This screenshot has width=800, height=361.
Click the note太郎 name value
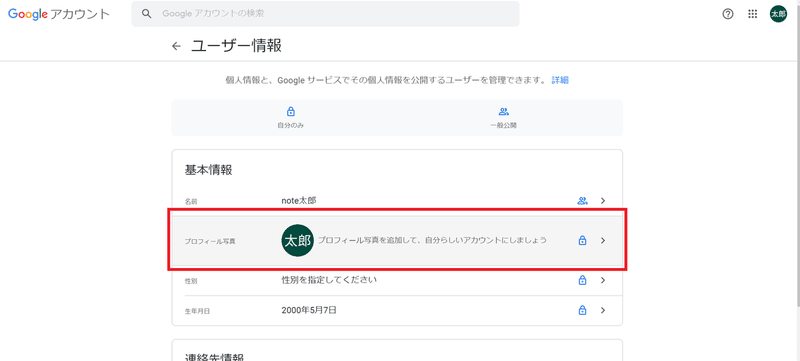click(x=299, y=200)
